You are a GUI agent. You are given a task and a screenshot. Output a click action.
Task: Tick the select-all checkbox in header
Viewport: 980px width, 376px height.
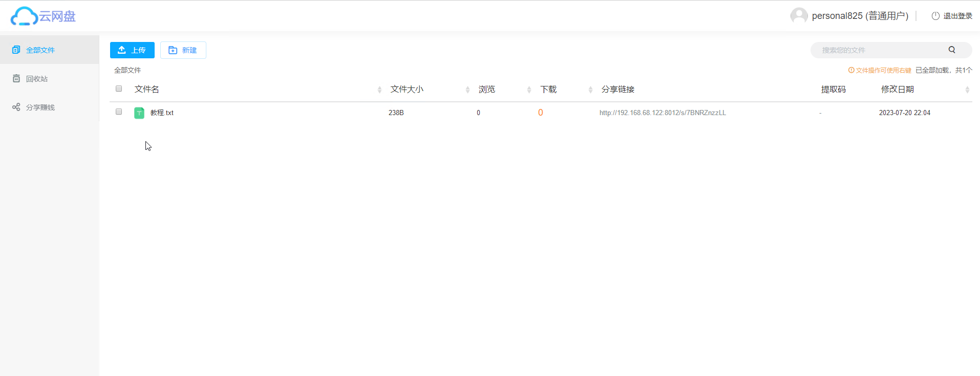coord(119,89)
